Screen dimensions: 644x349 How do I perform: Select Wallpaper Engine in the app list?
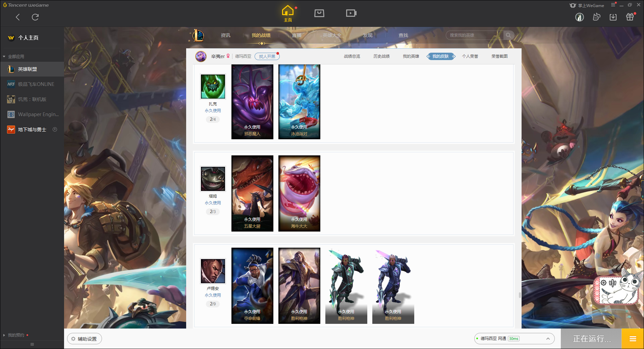[32, 114]
